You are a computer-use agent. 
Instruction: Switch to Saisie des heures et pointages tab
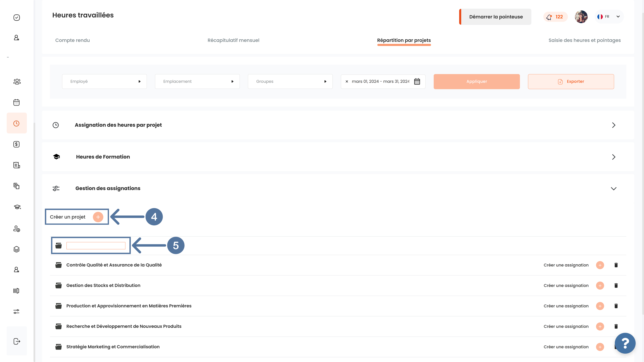(585, 40)
